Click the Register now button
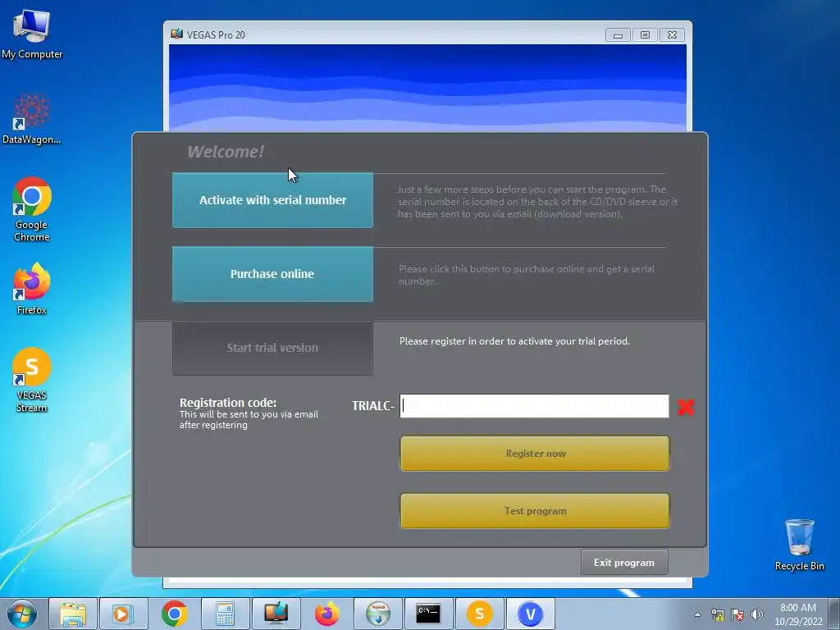 [x=535, y=453]
